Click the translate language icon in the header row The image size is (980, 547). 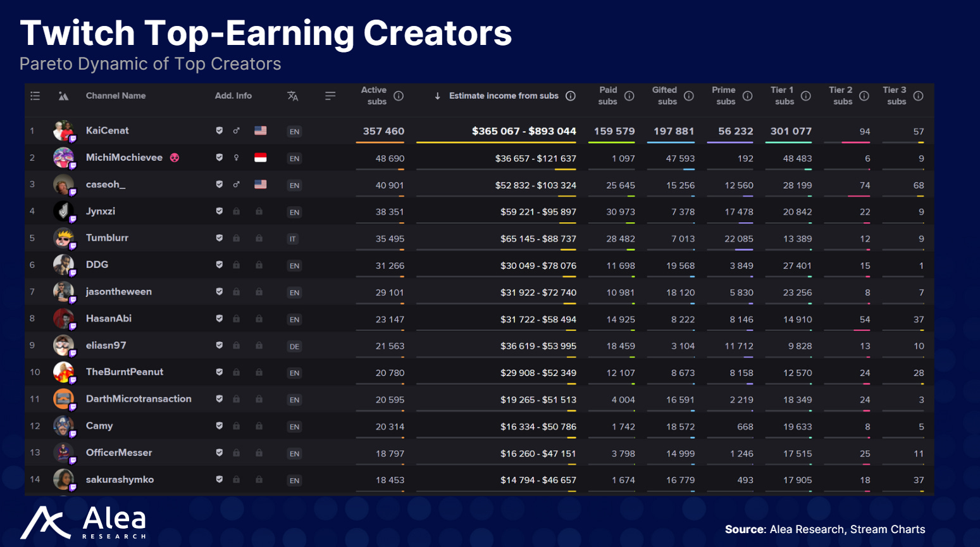pyautogui.click(x=292, y=96)
